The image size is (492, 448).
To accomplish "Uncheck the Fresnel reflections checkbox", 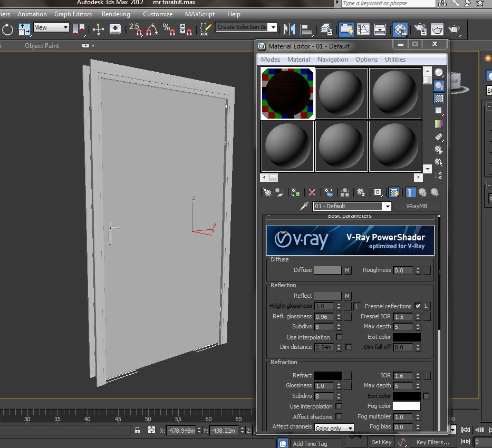I will click(418, 306).
